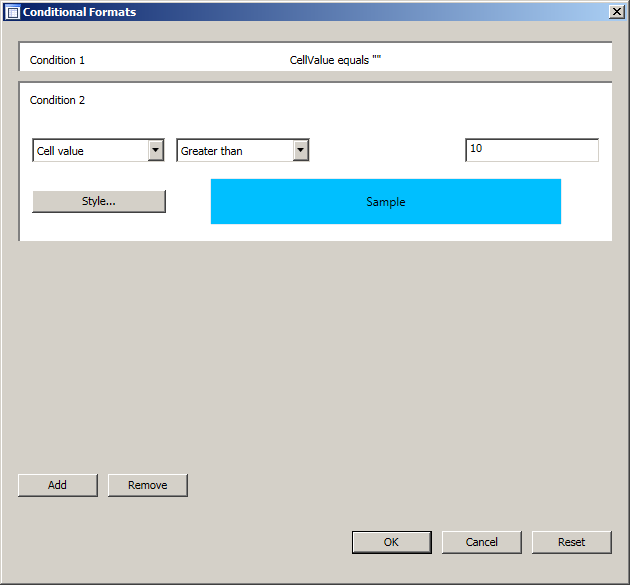Select the Condition 2 label
This screenshot has height=585, width=630.
point(57,100)
